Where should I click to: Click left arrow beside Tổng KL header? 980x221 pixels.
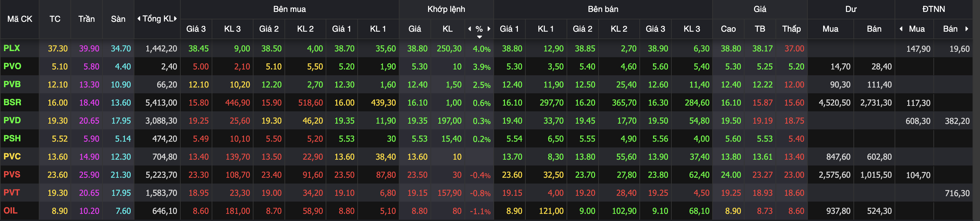pos(139,19)
